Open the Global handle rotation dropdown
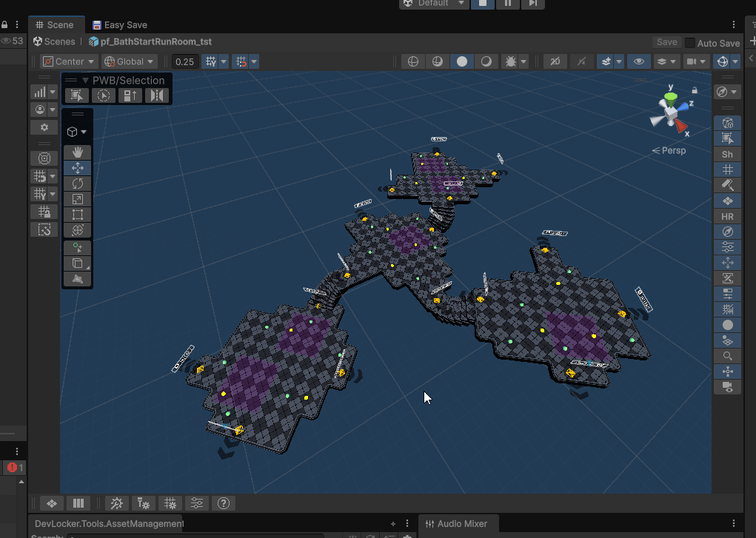The width and height of the screenshot is (756, 538). [x=130, y=61]
